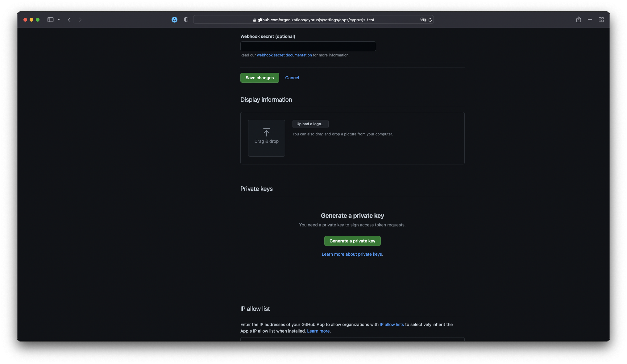This screenshot has height=364, width=627.
Task: Click the Webhook secret input field
Action: [x=308, y=46]
